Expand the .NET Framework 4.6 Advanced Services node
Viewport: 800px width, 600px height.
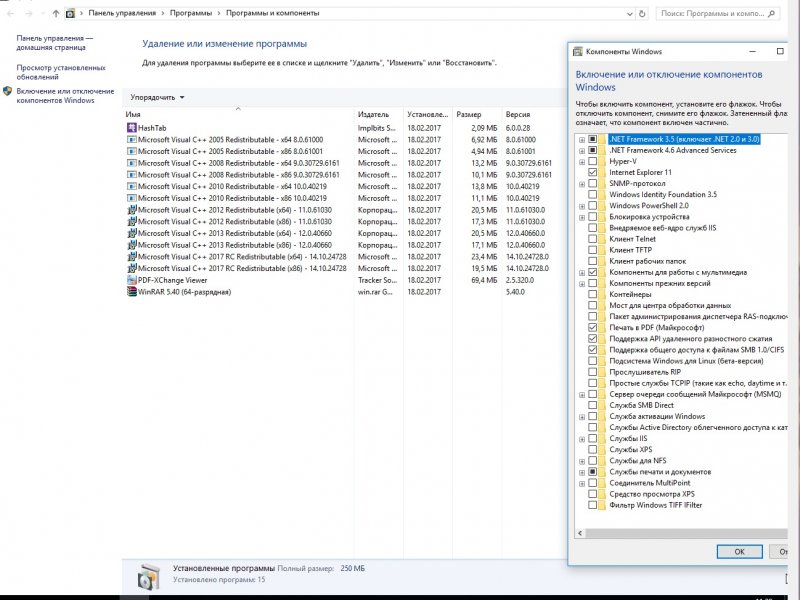(x=582, y=151)
